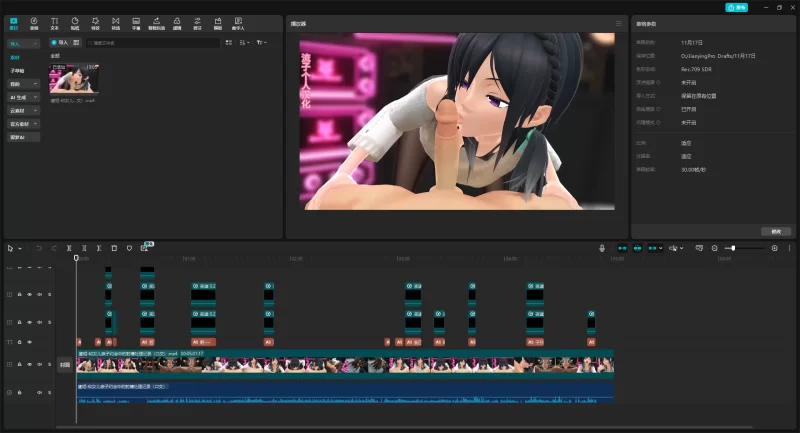Click the timeline zoom slider
Viewport: 800px width, 433px height.
(734, 247)
